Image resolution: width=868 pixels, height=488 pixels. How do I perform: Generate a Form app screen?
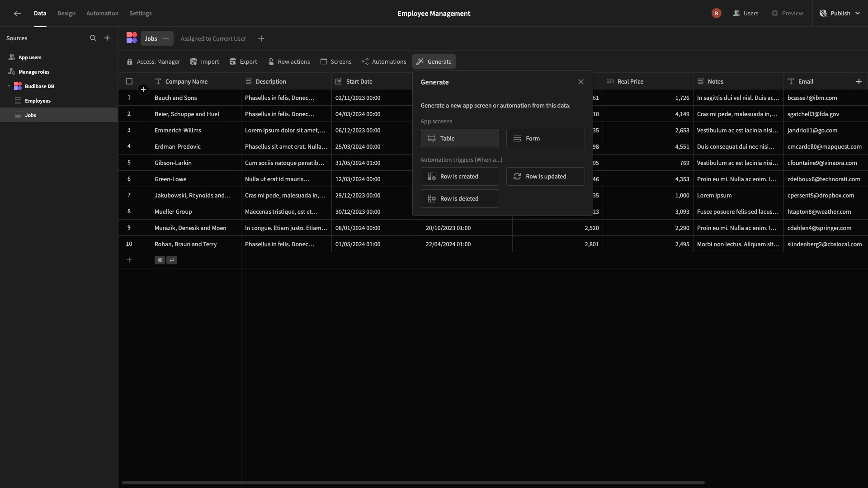click(546, 138)
